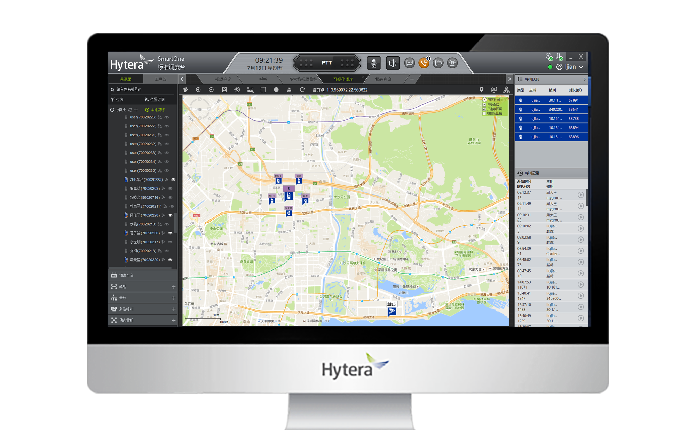Click the square button right of the microphone
696x430 pixels.
[x=392, y=63]
